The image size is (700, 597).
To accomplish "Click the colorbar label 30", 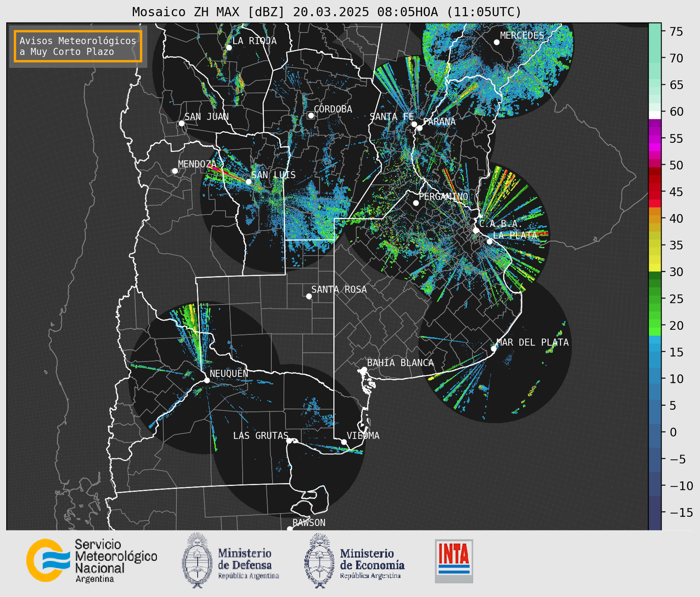I will pyautogui.click(x=676, y=272).
